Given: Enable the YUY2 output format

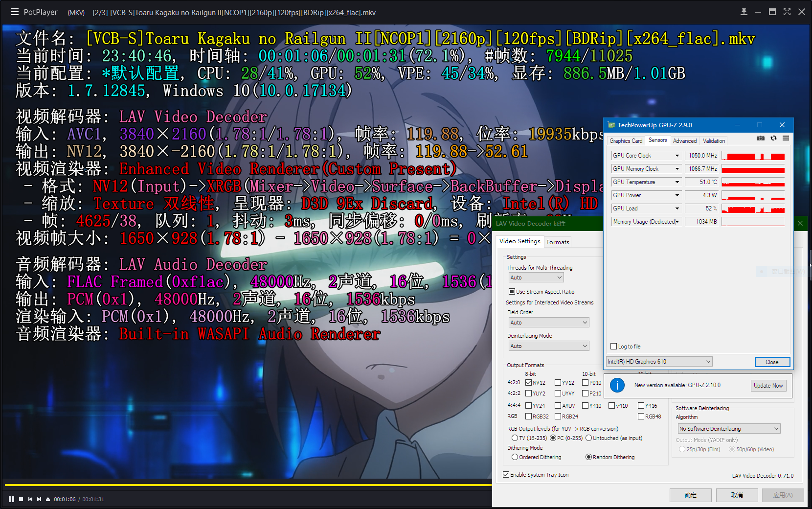Looking at the screenshot, I should (x=529, y=393).
